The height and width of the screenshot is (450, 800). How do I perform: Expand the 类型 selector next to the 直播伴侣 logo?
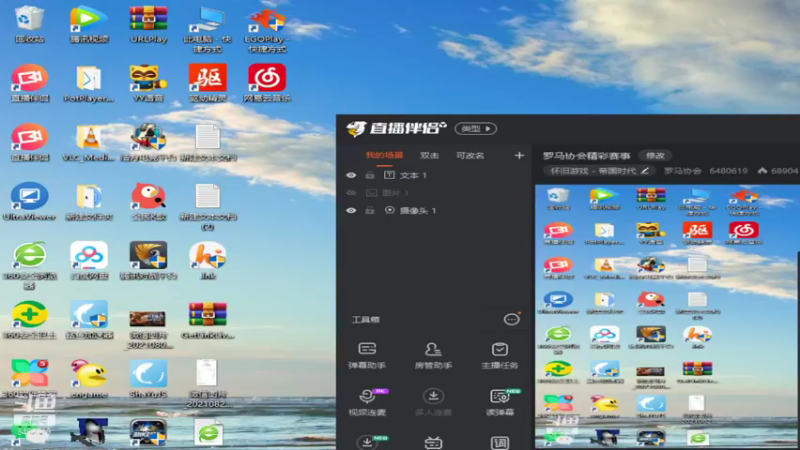tap(476, 129)
